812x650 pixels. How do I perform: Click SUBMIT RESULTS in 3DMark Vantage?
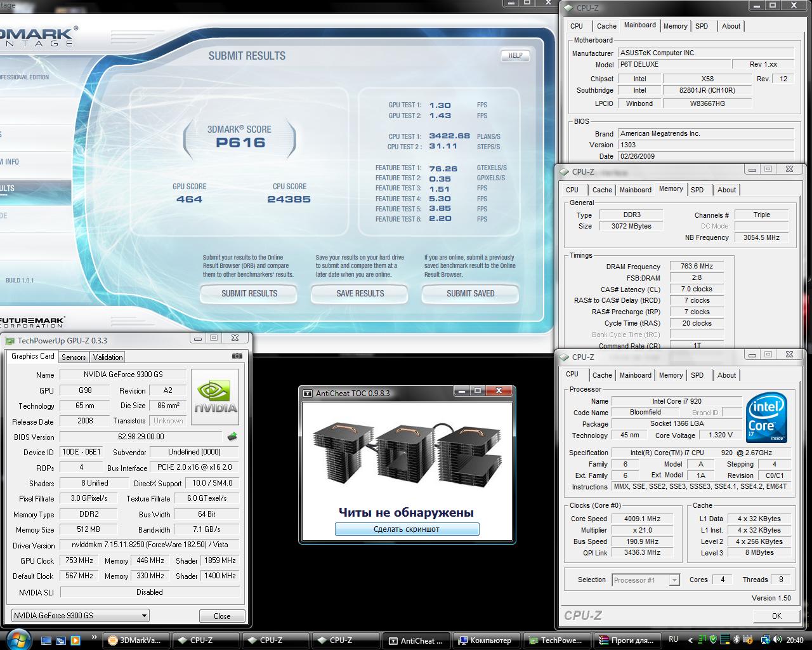coord(249,293)
